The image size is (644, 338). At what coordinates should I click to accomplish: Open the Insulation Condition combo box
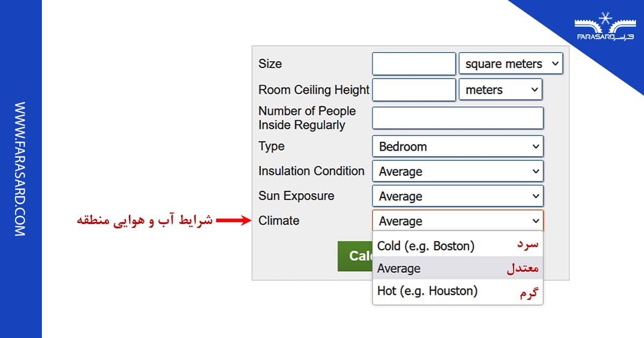pos(457,171)
